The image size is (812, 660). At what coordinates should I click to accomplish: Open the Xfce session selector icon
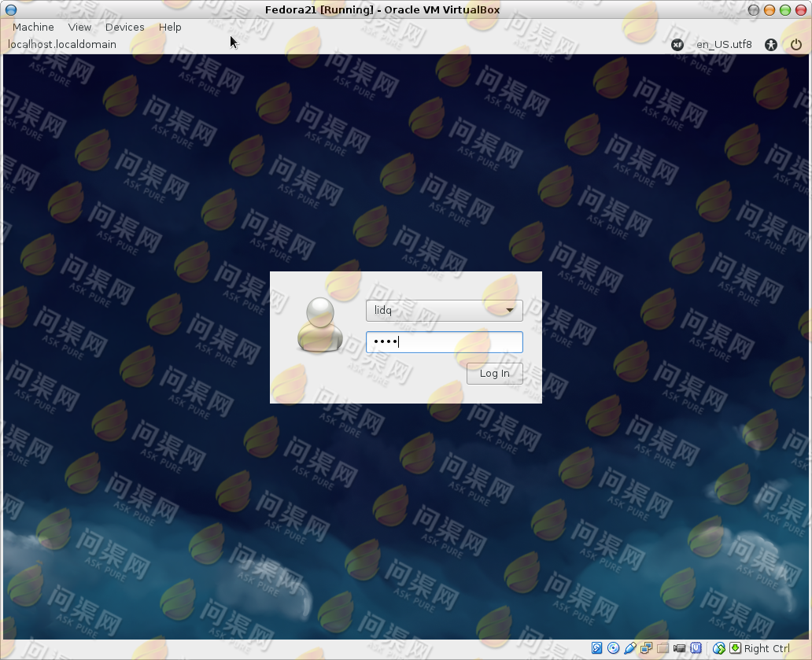click(x=677, y=45)
